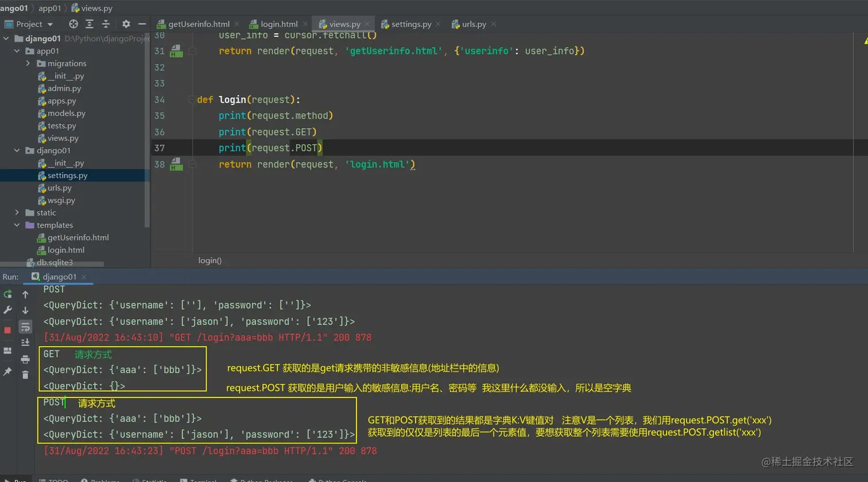This screenshot has height=482, width=868.
Task: Close the getUserinfo.html editor tab
Action: (x=237, y=24)
